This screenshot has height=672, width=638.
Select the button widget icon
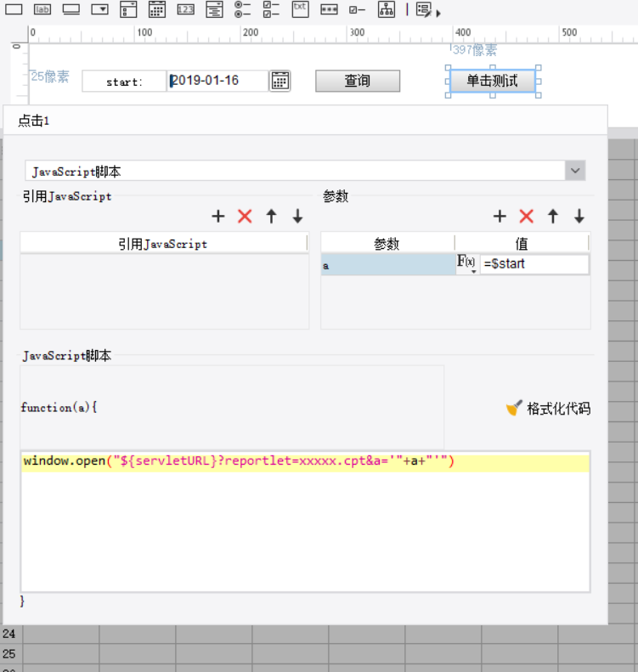tap(71, 9)
